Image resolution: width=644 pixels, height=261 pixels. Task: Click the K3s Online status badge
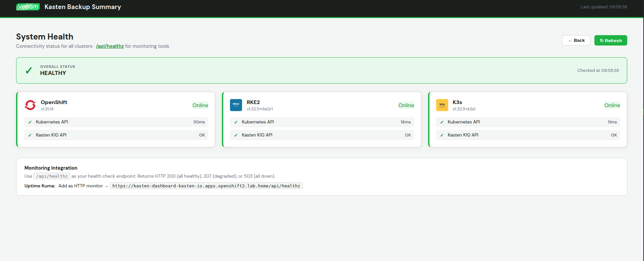pos(612,105)
